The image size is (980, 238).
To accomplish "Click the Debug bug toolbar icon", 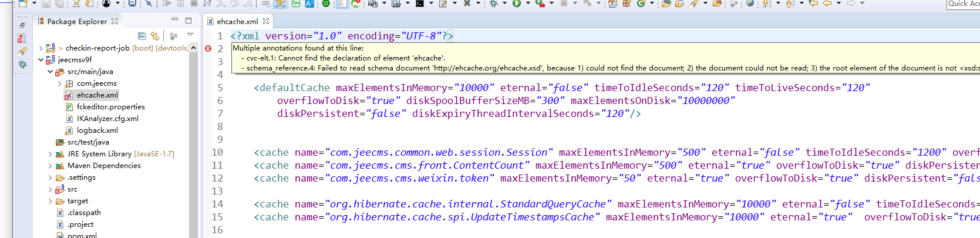I will click(x=493, y=4).
